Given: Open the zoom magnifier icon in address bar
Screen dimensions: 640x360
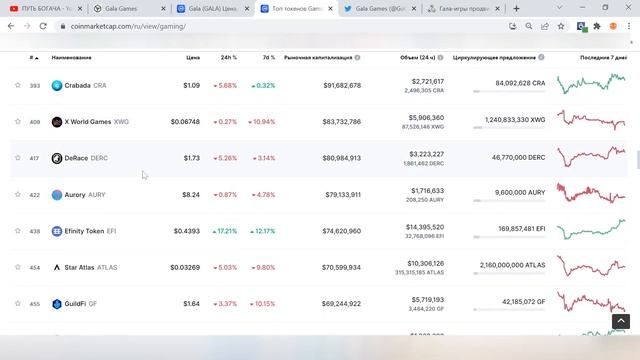Looking at the screenshot, I should point(529,26).
